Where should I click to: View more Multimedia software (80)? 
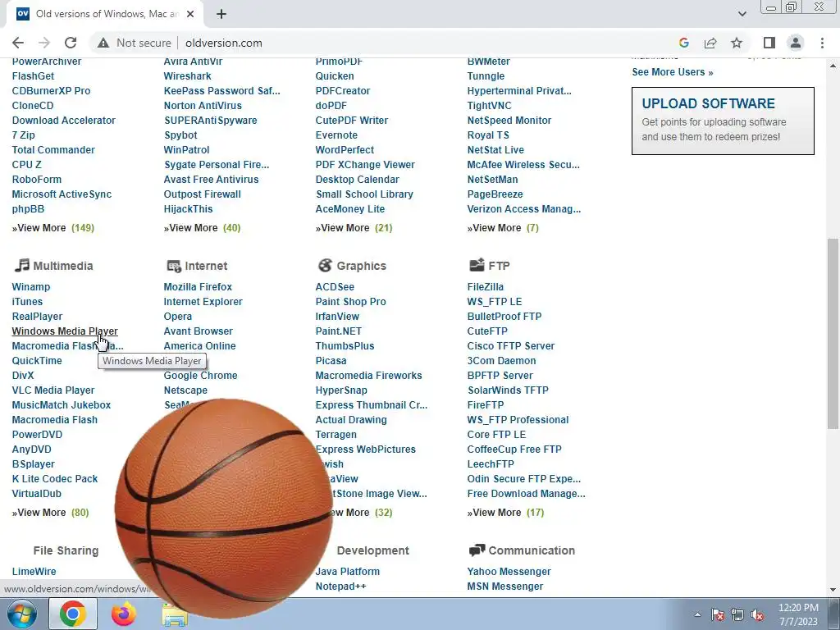point(50,512)
